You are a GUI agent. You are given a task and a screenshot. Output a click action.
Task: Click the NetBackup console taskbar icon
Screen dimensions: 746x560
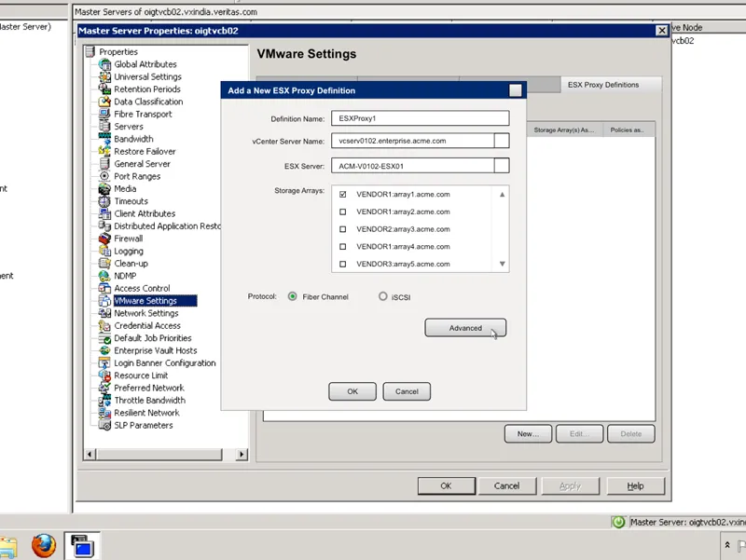tap(83, 546)
